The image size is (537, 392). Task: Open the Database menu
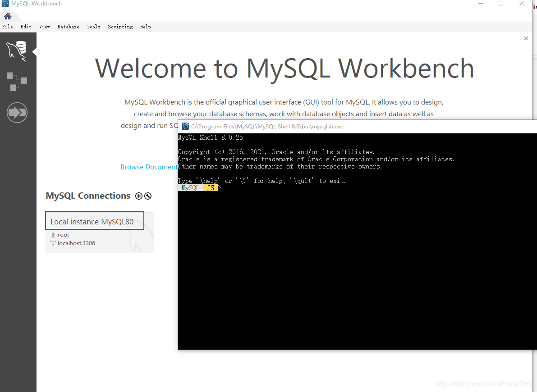(x=68, y=27)
